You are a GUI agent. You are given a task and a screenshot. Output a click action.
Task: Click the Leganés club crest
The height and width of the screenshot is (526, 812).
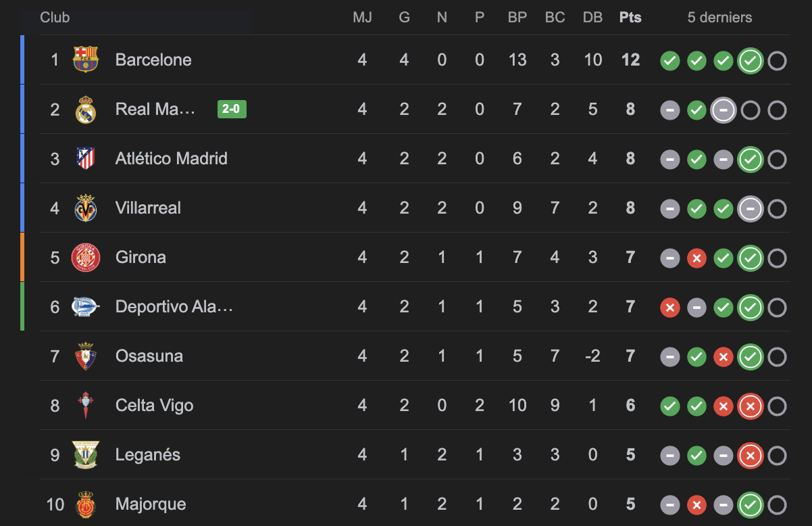coord(86,454)
